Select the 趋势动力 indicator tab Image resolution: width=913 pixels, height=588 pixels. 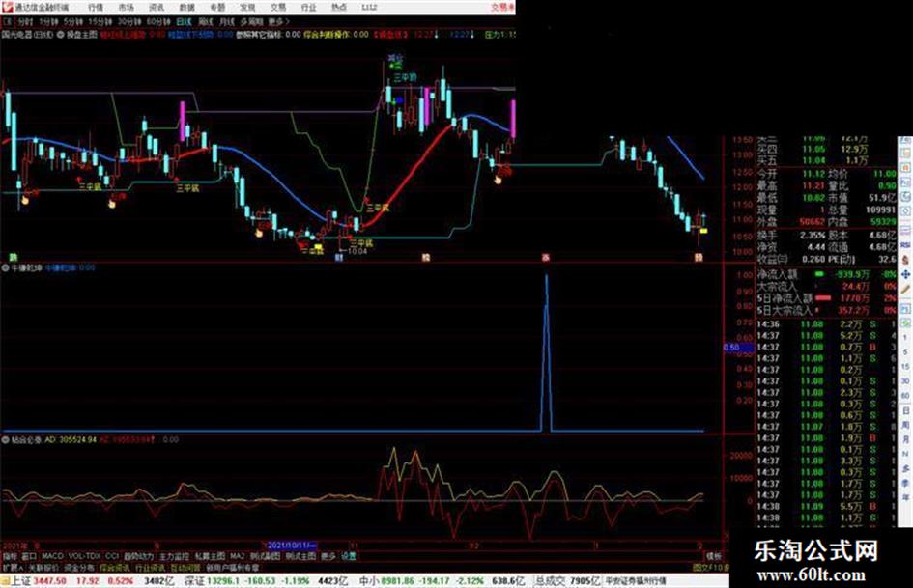click(x=138, y=556)
